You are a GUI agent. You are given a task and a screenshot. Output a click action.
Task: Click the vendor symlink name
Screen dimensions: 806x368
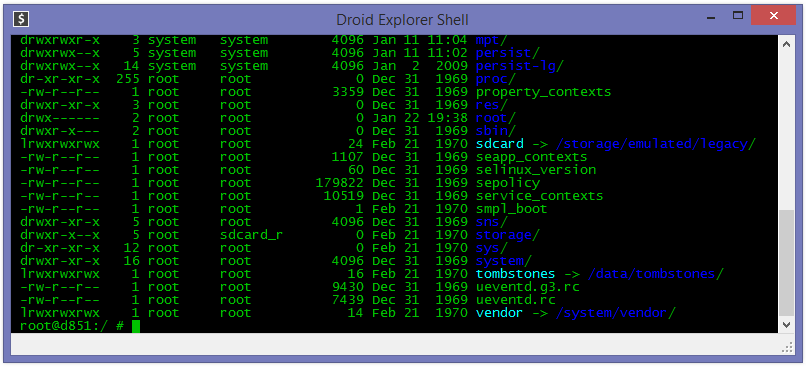500,312
